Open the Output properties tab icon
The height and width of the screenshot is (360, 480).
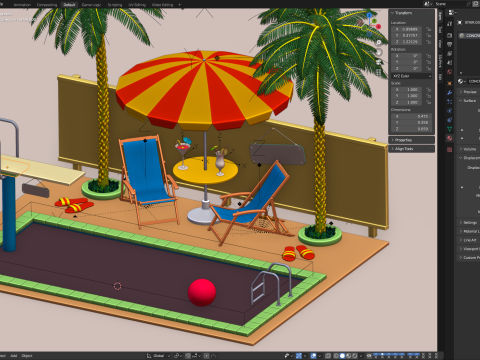pyautogui.click(x=449, y=44)
